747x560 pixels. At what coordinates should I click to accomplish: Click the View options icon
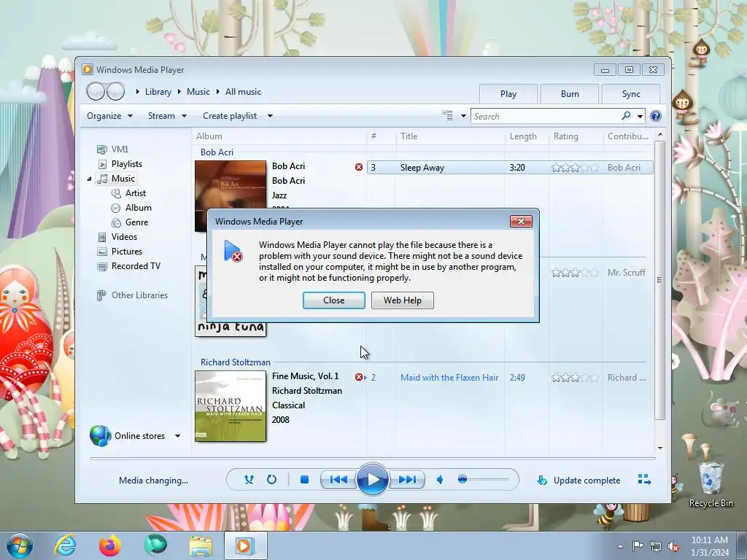447,115
